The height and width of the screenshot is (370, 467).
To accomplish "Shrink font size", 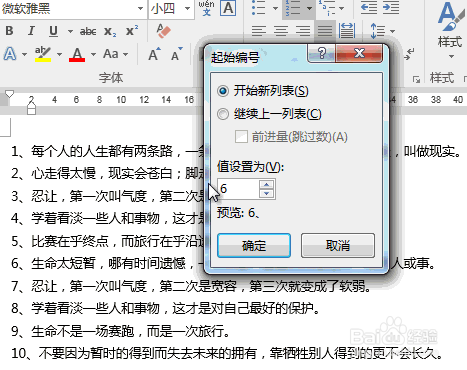I will (x=177, y=54).
